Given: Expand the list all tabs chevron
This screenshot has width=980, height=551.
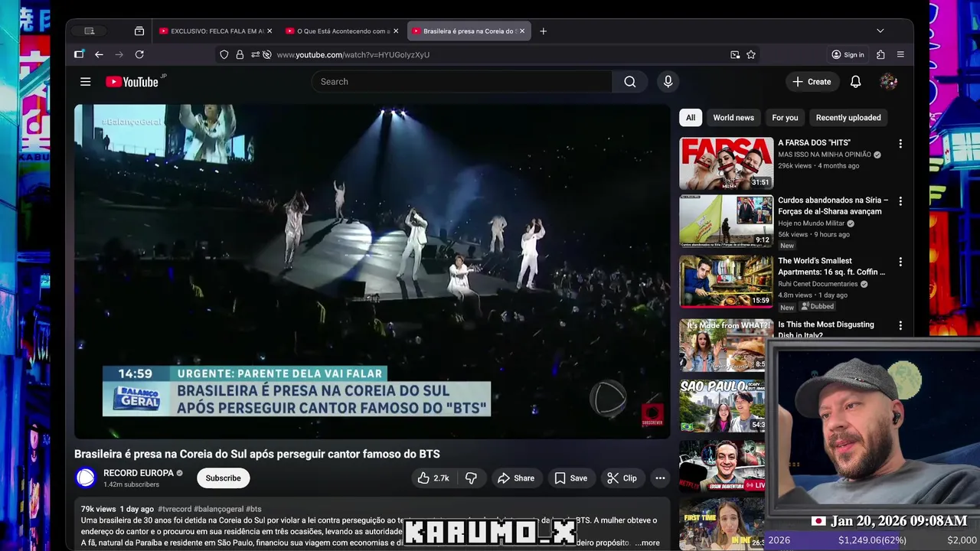Looking at the screenshot, I should (880, 31).
